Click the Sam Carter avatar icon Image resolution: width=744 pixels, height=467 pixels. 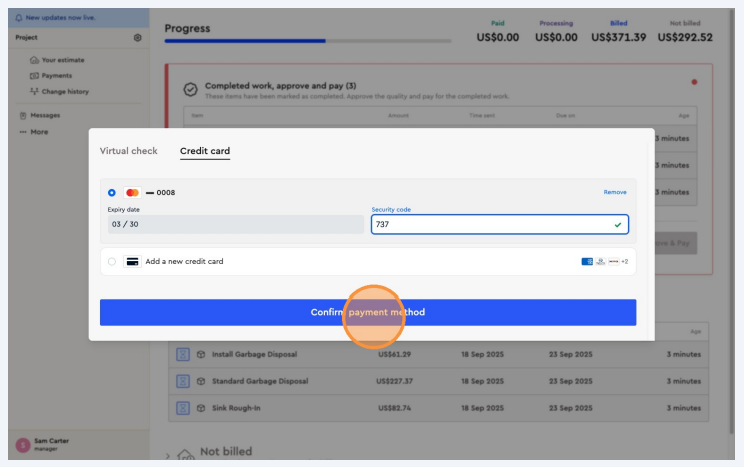22,445
